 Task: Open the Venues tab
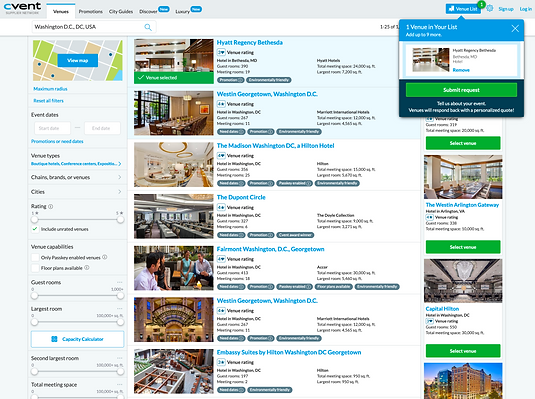(x=61, y=11)
